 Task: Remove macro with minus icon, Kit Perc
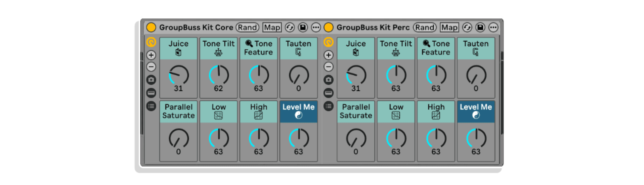(x=329, y=67)
